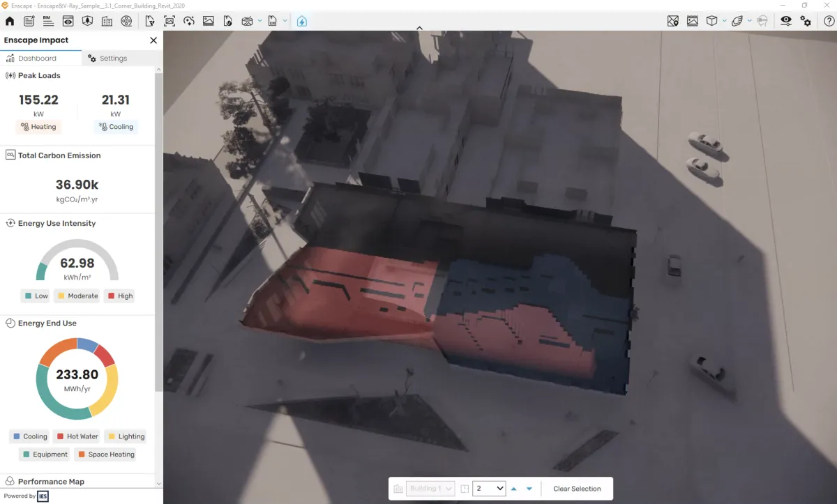The image size is (837, 504).
Task: Expand the top toolbar collapse chevron
Action: pyautogui.click(x=419, y=28)
